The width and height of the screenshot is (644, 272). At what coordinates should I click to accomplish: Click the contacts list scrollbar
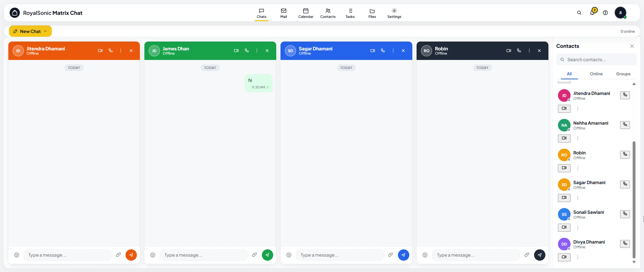634,199
